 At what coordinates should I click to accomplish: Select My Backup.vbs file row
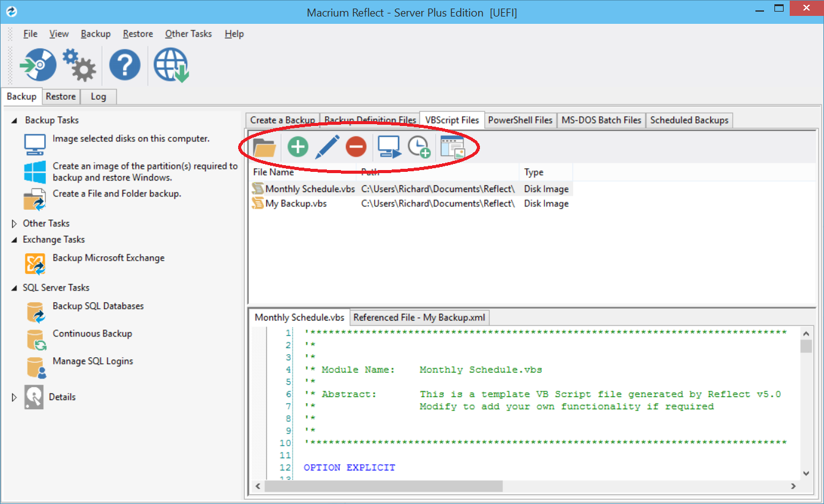tap(296, 204)
